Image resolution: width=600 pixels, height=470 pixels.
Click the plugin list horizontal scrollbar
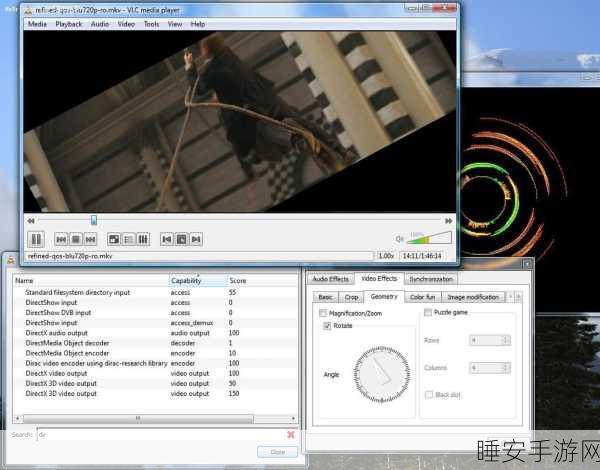(x=138, y=418)
